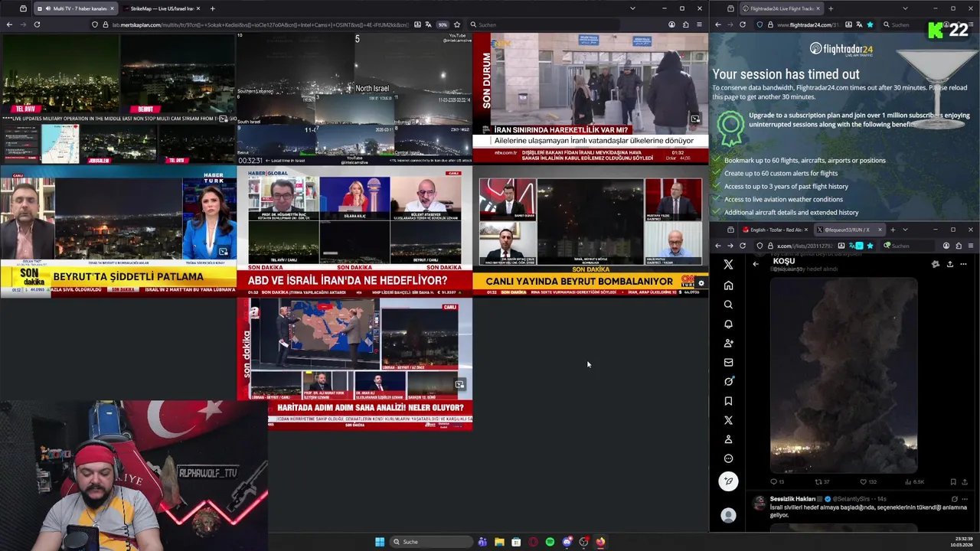Toggle fullscreen on the map analysis stream

459,385
